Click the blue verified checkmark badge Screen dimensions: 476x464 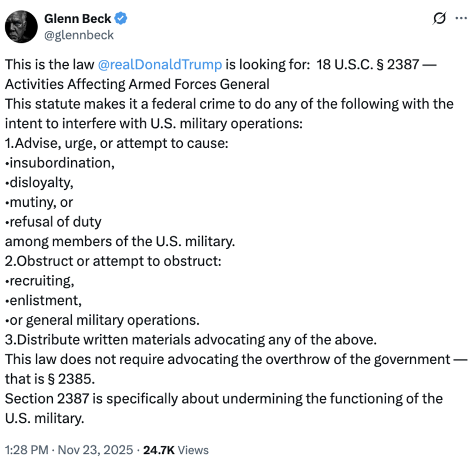[x=122, y=18]
